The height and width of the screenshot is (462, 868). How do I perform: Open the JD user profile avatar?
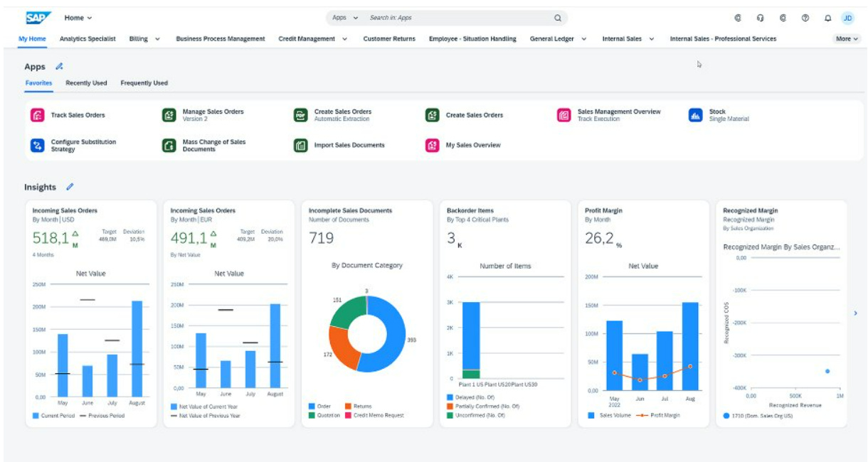tap(847, 18)
